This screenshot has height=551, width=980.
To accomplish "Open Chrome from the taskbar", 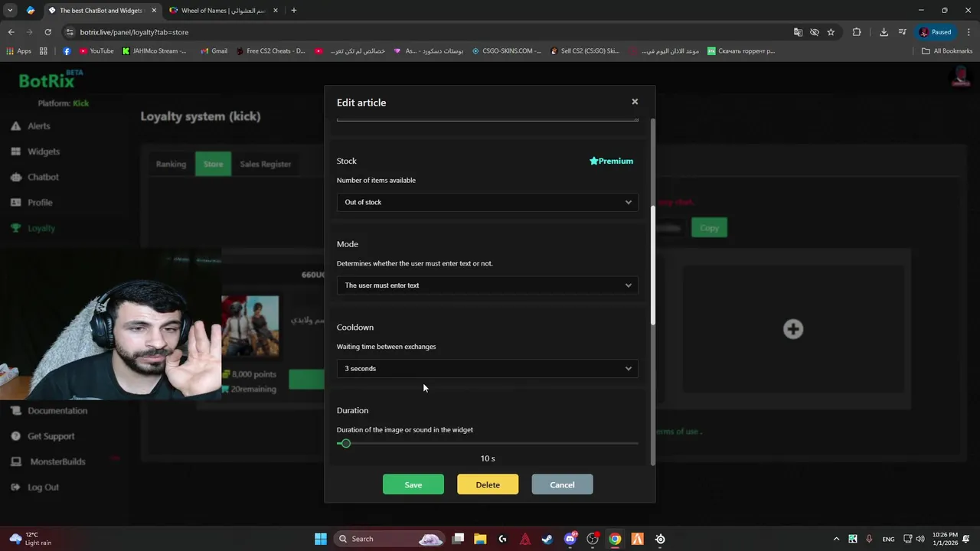I will click(x=615, y=539).
